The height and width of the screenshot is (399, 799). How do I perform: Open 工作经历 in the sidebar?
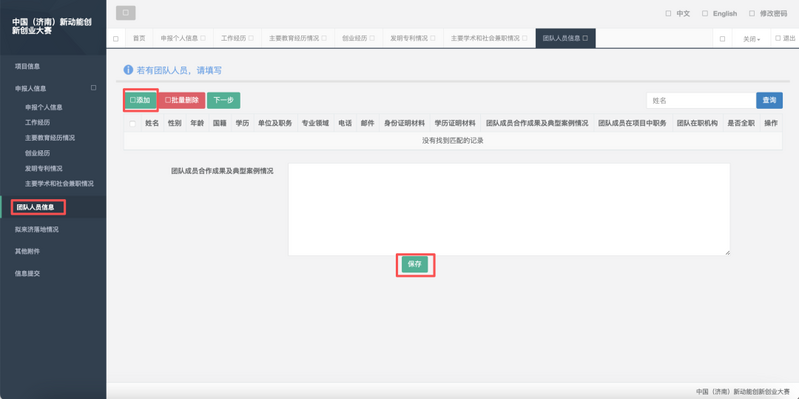click(38, 122)
